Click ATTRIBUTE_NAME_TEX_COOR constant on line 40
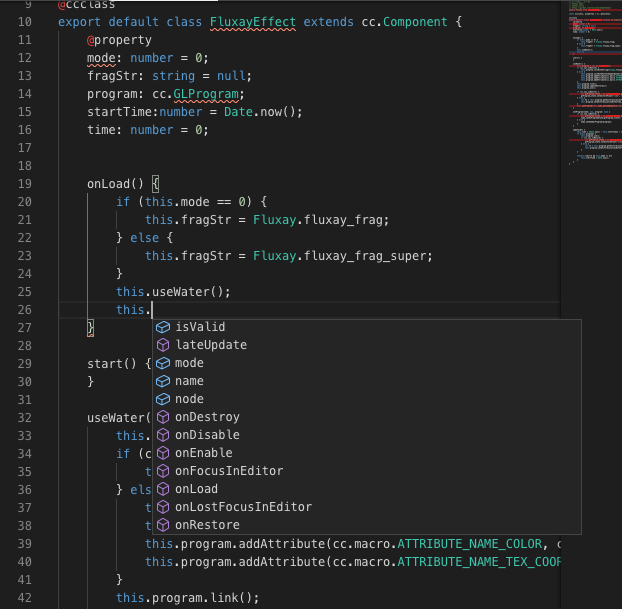622x609 pixels. point(479,562)
